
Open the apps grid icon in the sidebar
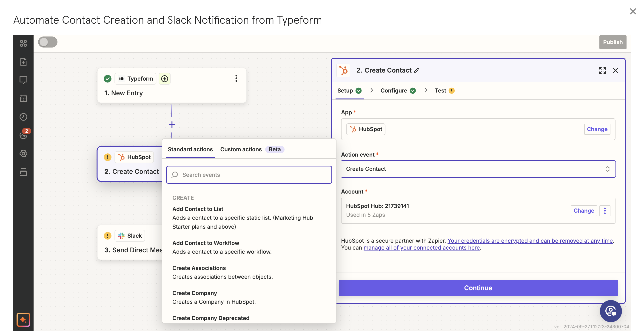(23, 43)
